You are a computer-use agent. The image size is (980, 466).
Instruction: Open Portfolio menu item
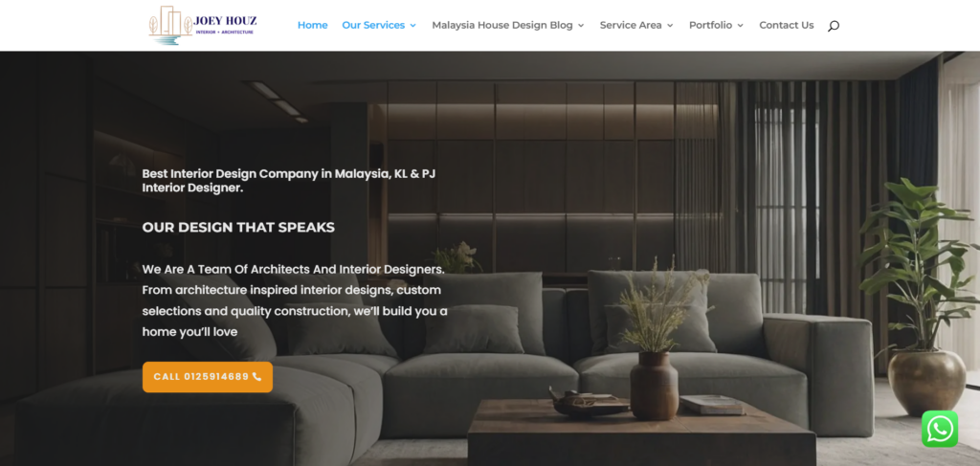[x=711, y=25]
